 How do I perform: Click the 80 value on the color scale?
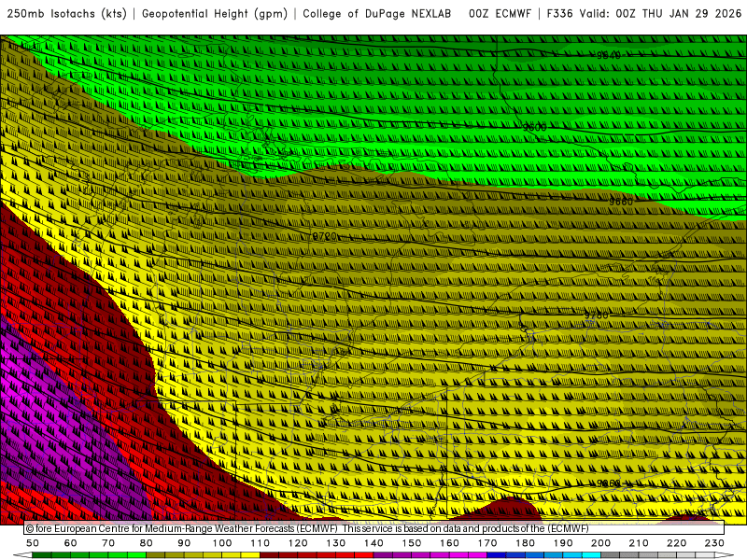[147, 543]
